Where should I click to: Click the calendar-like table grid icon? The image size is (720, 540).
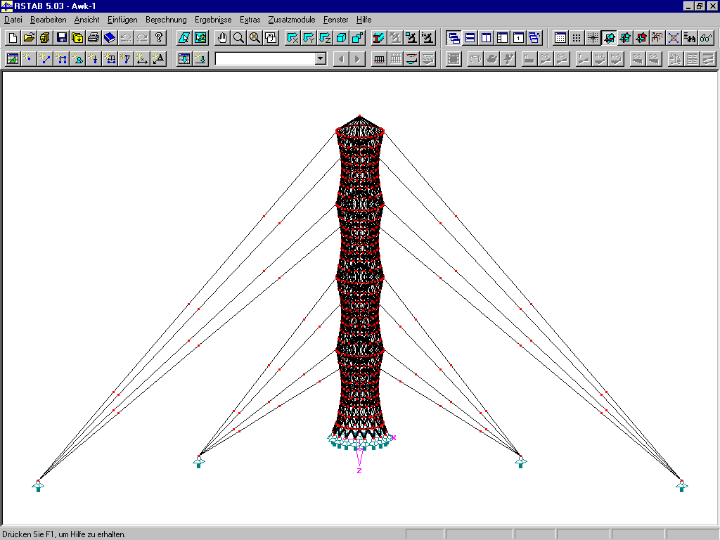point(560,38)
